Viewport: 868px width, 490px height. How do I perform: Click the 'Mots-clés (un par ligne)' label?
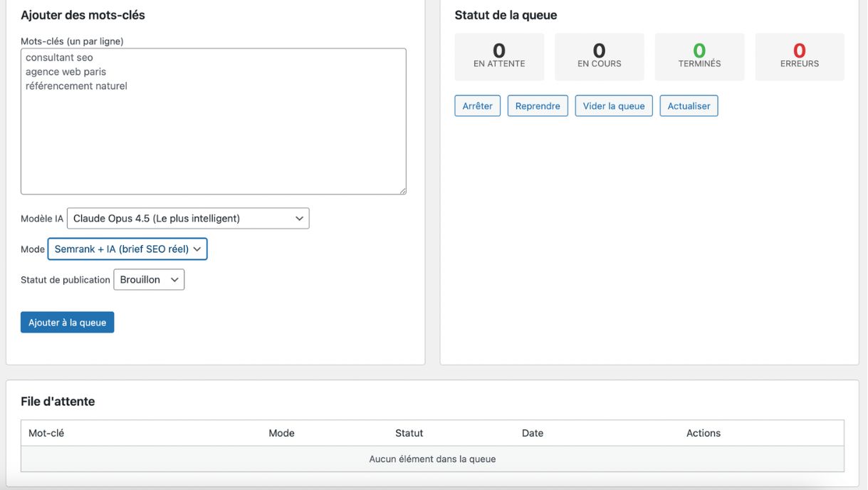tap(72, 41)
